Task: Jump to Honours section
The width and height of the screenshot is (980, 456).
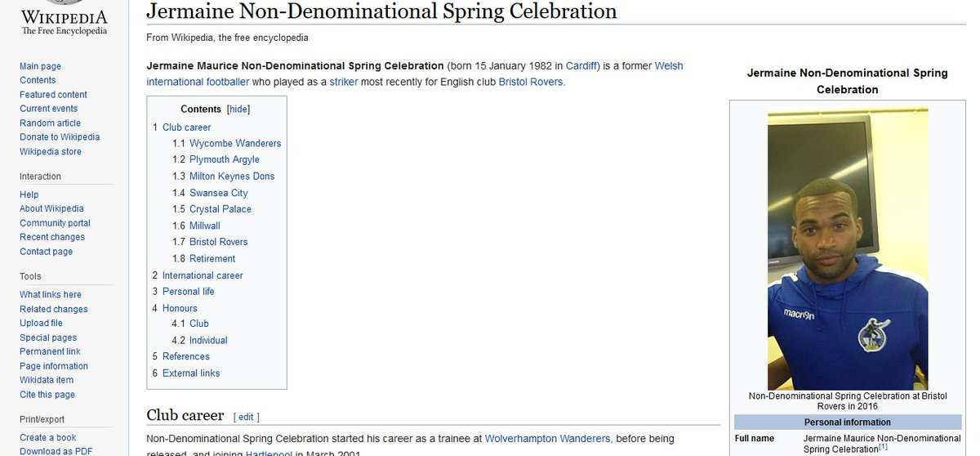Action: (180, 308)
